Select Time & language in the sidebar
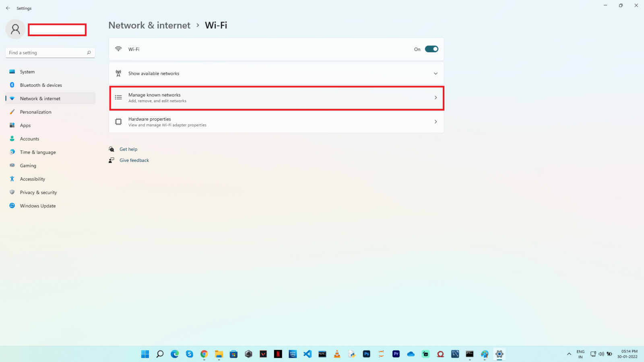 (12, 152)
